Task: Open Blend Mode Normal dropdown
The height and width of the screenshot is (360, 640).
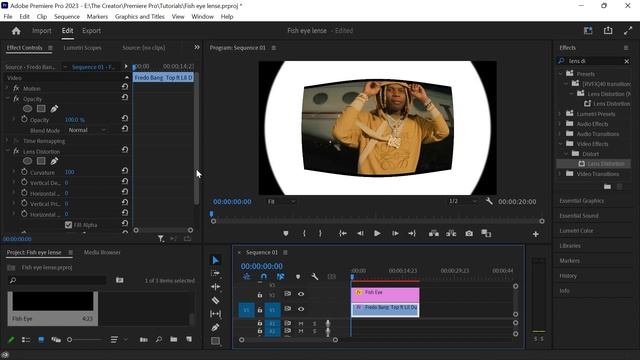Action: (87, 130)
